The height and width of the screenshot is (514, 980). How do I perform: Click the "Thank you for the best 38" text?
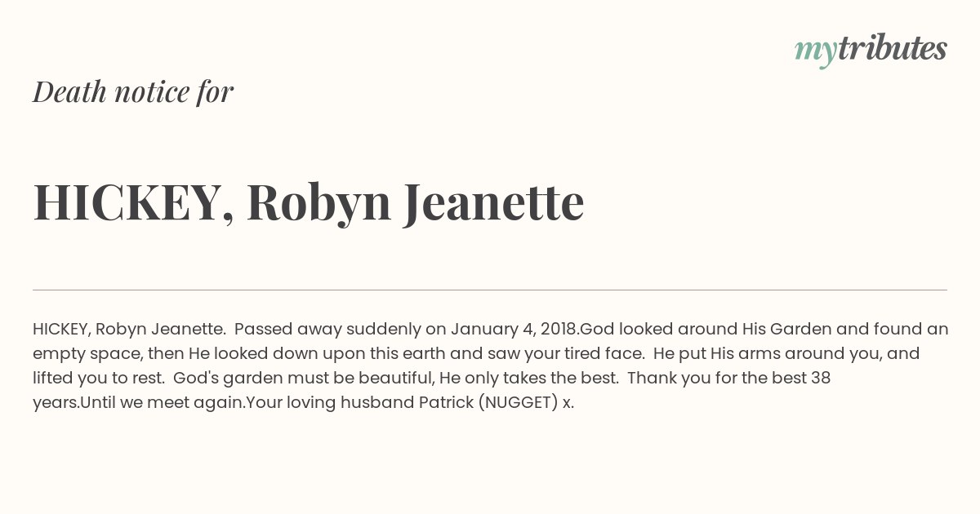tap(728, 379)
